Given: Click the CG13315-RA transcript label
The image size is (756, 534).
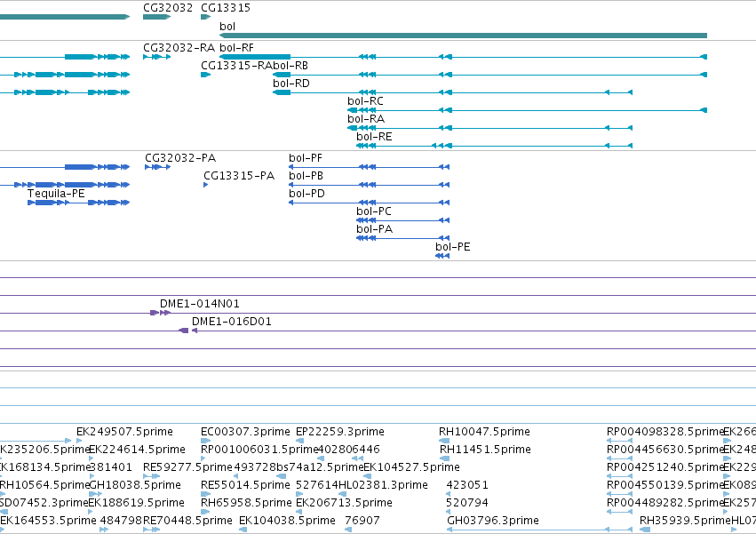Looking at the screenshot, I should coord(236,66).
